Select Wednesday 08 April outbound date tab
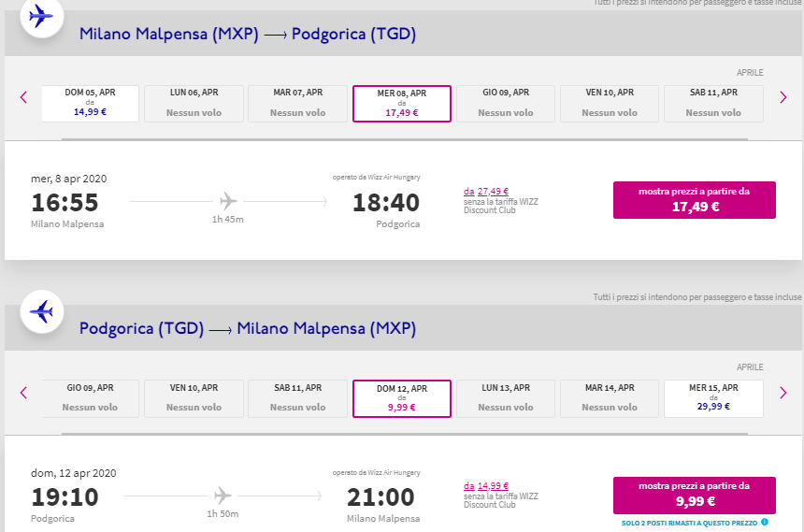This screenshot has width=804, height=532. [x=402, y=104]
